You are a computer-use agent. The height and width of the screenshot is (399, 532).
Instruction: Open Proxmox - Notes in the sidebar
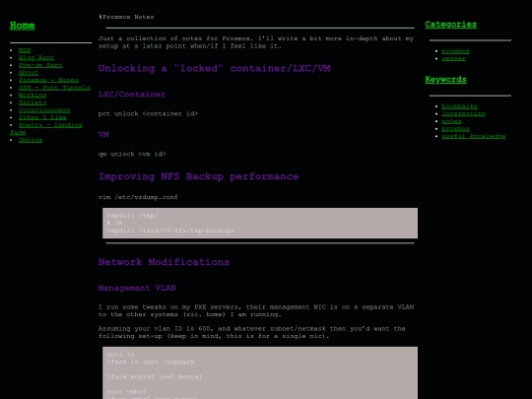click(x=48, y=80)
